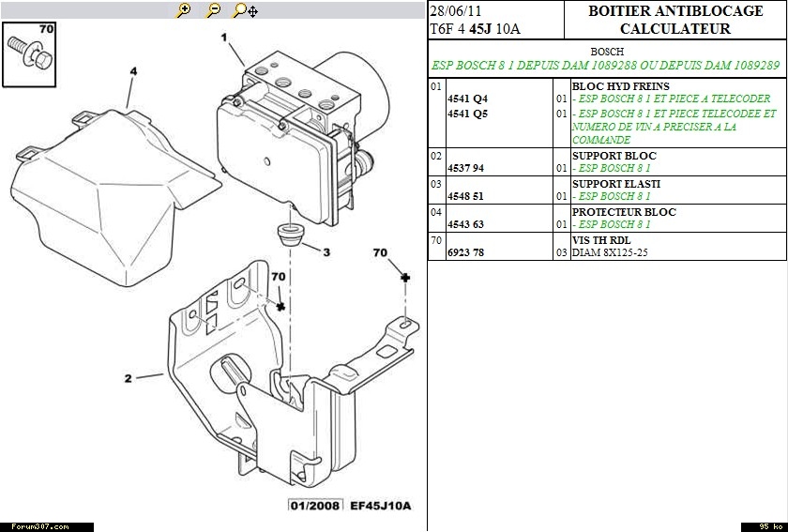The height and width of the screenshot is (532, 788).
Task: Click the zoom out magnifier icon
Action: pyautogui.click(x=213, y=10)
